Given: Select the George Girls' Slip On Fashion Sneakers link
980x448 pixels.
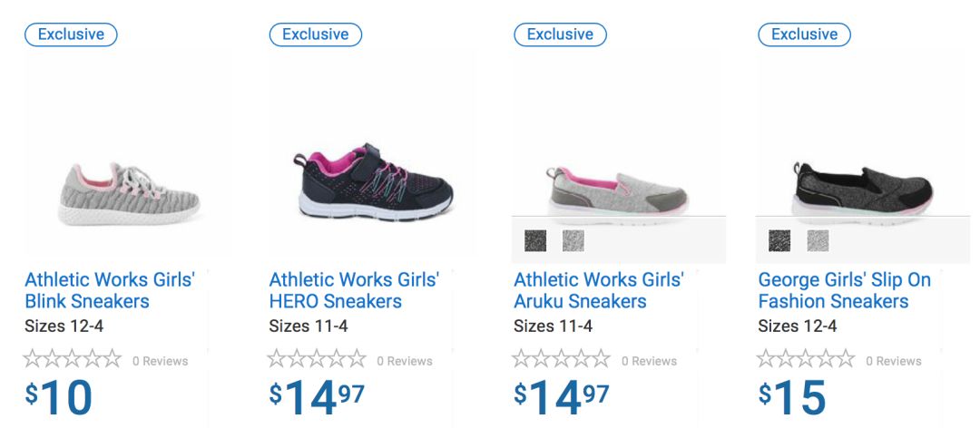Looking at the screenshot, I should pos(844,290).
